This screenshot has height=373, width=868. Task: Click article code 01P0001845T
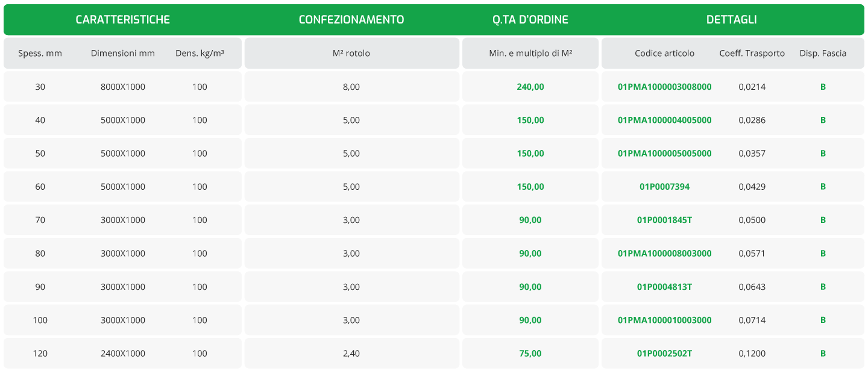(x=664, y=220)
